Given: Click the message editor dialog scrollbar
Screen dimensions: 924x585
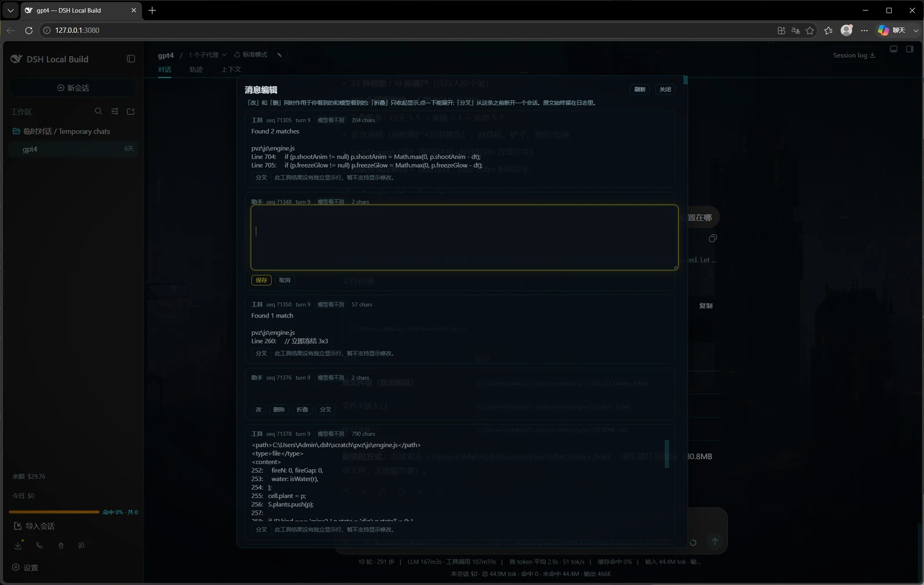Looking at the screenshot, I should (x=685, y=80).
